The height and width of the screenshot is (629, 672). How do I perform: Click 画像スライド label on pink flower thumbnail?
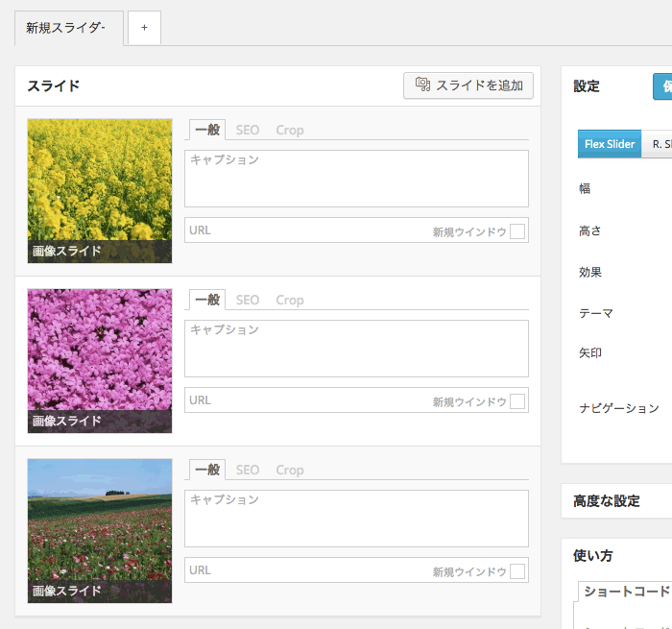click(x=67, y=421)
